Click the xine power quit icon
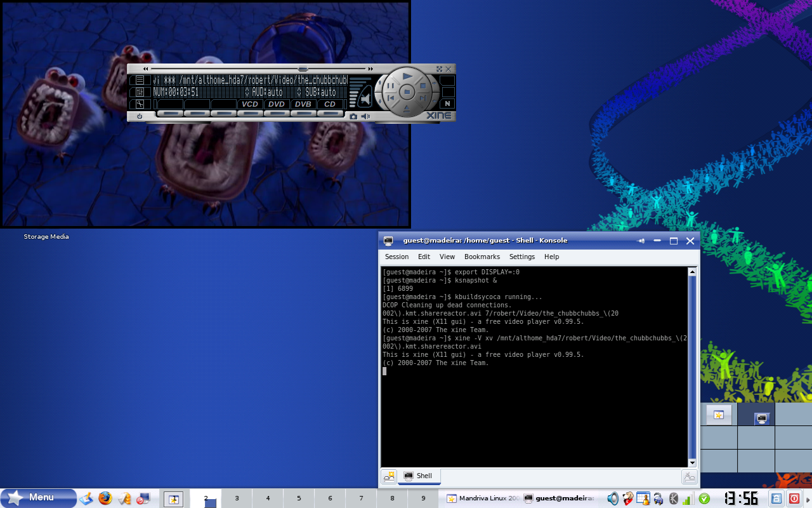This screenshot has height=508, width=812. pyautogui.click(x=140, y=116)
